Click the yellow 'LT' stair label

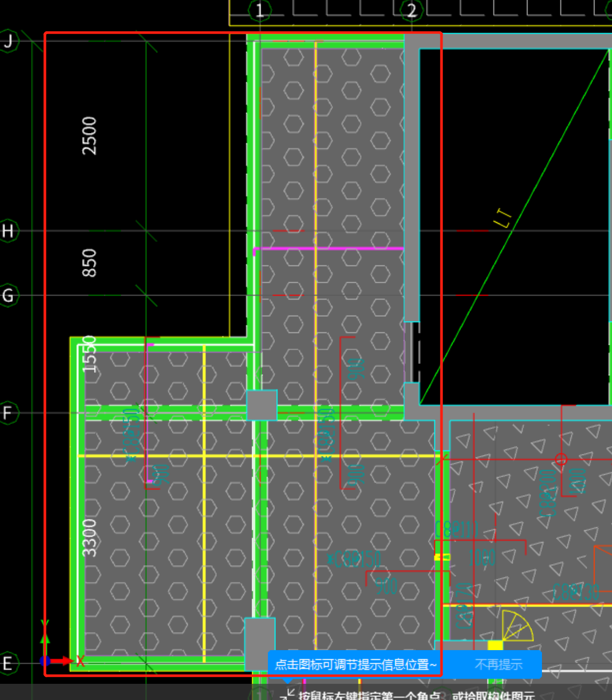tap(503, 218)
